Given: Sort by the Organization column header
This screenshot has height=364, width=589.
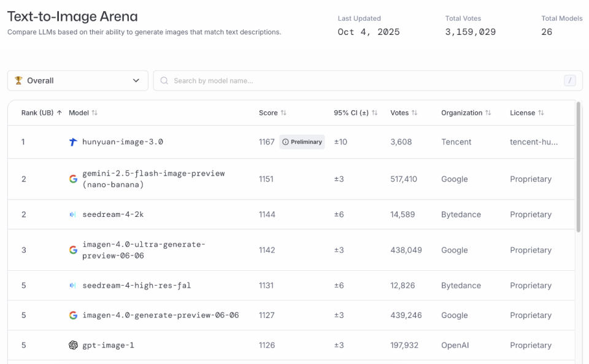Looking at the screenshot, I should (x=466, y=113).
